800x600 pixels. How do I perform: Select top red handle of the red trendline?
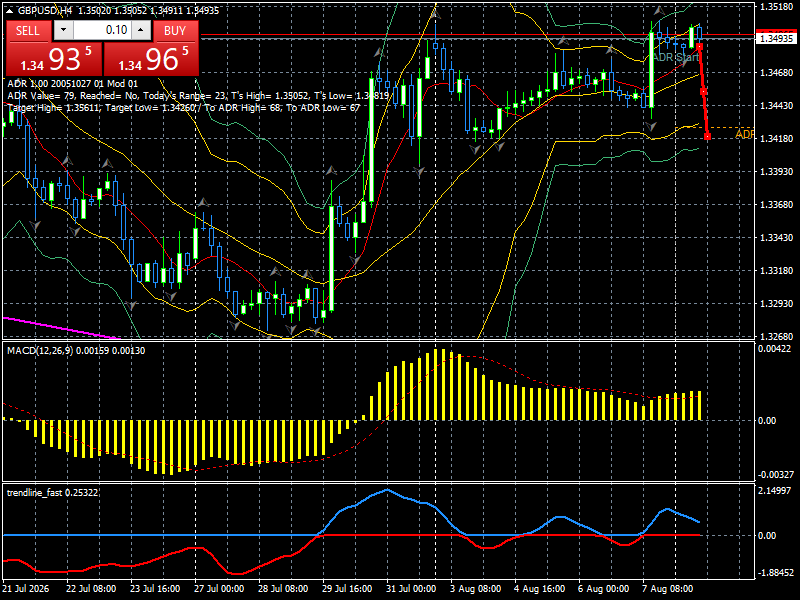click(699, 46)
